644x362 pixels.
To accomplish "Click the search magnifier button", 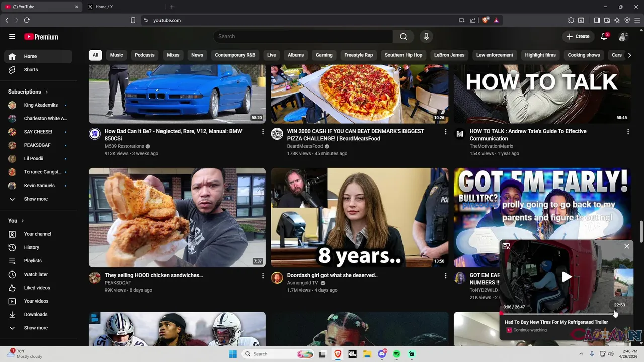I will coord(404,36).
